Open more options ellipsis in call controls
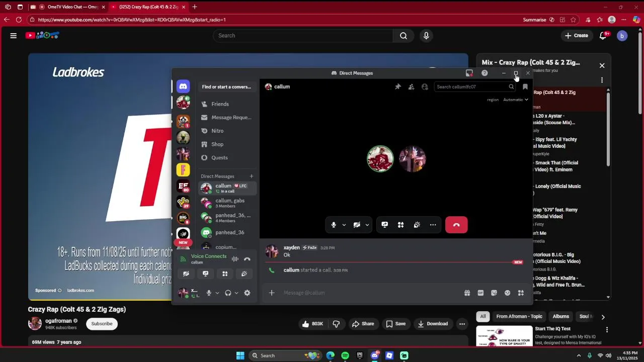 pyautogui.click(x=433, y=225)
